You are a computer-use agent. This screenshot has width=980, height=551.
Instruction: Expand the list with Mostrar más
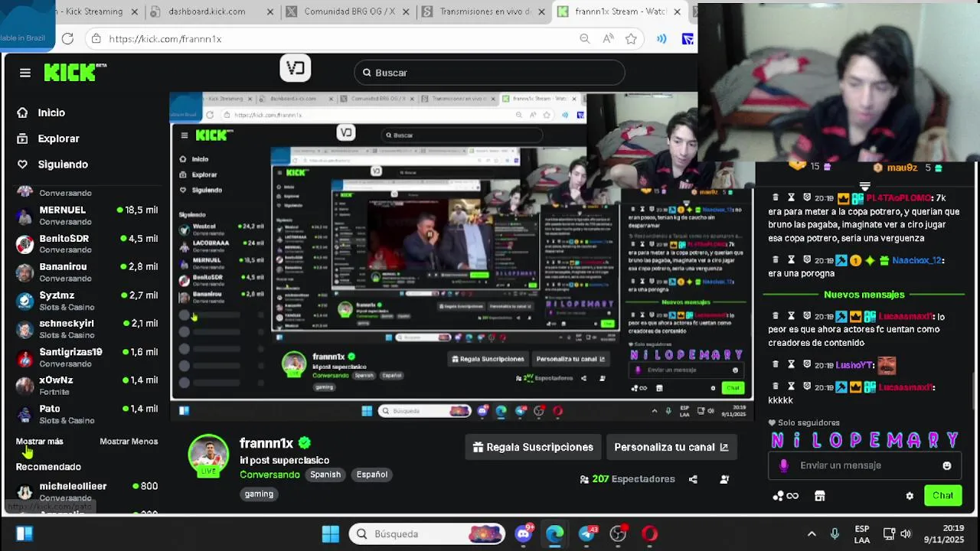[40, 442]
